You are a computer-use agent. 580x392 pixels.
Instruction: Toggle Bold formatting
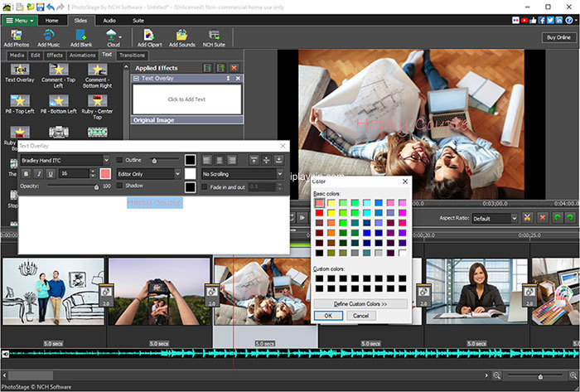click(26, 173)
